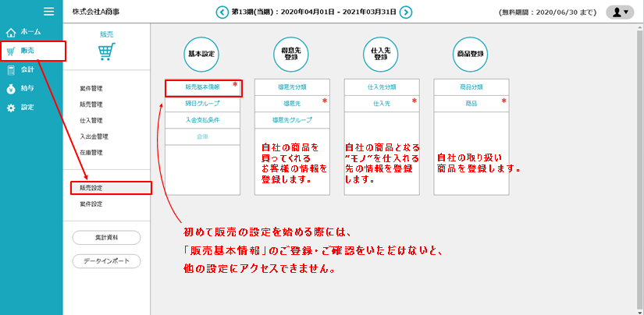Open the hamburger menu icon
Screen dimensions: 644x315
(48, 12)
